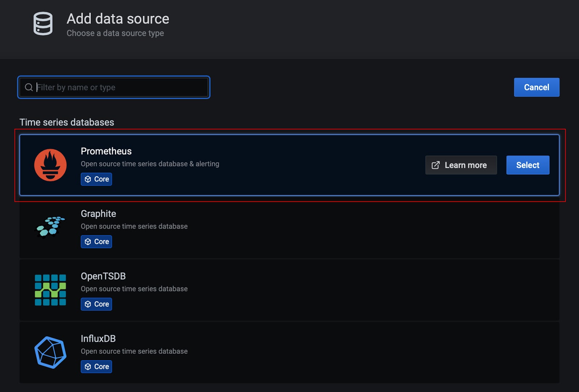This screenshot has width=579, height=392.
Task: Click the InfluxDB title text
Action: tap(98, 339)
